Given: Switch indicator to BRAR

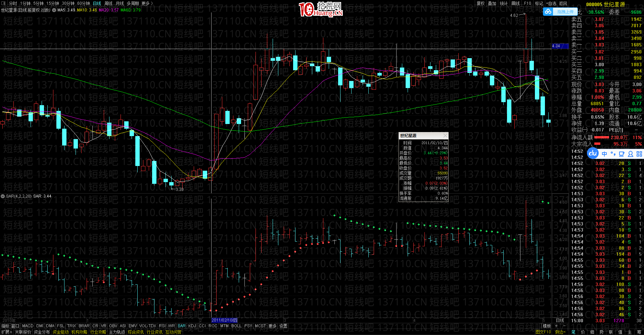Looking at the screenshot, I should pyautogui.click(x=84, y=326).
